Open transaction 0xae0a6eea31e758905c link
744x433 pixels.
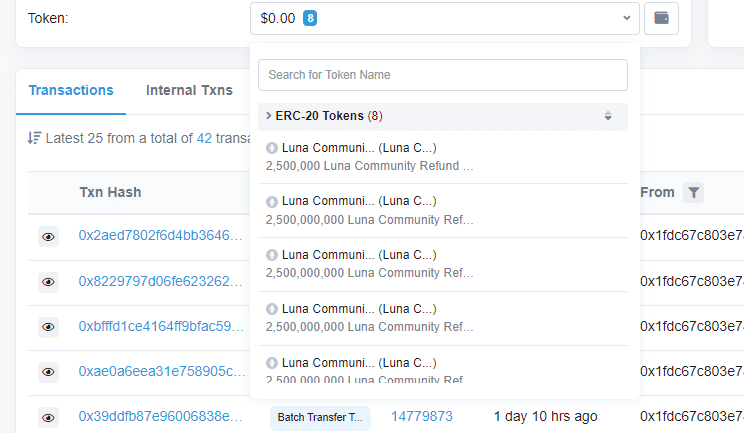coord(162,371)
